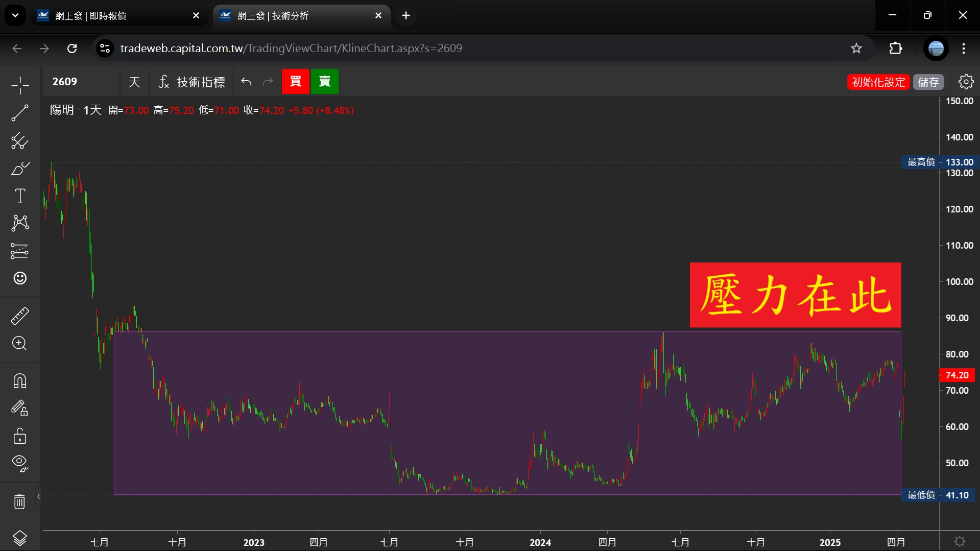Choose the brush drawing tool
Image resolution: width=980 pixels, height=551 pixels.
pyautogui.click(x=20, y=169)
